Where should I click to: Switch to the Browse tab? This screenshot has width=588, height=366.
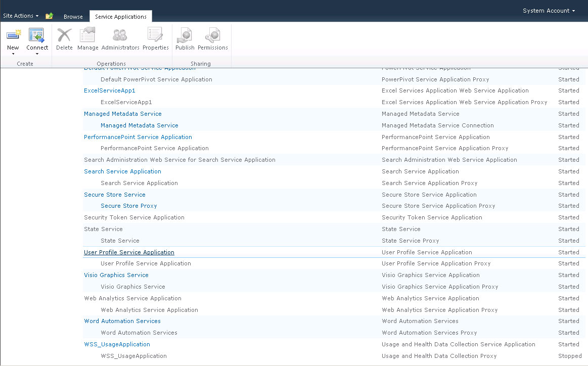(x=73, y=17)
